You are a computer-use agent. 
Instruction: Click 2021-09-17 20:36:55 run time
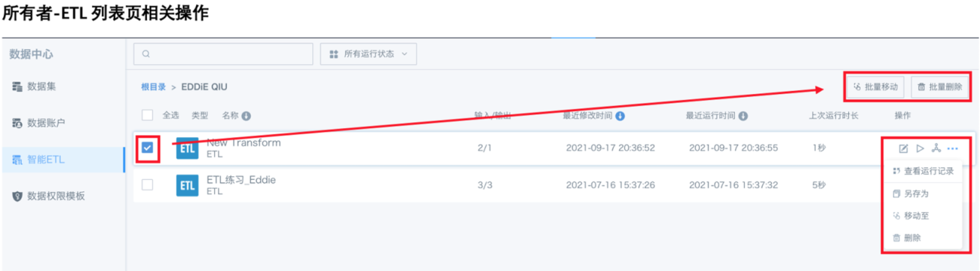734,148
